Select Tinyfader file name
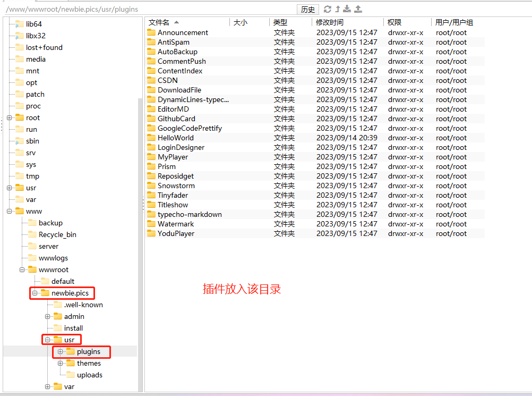 [x=173, y=195]
